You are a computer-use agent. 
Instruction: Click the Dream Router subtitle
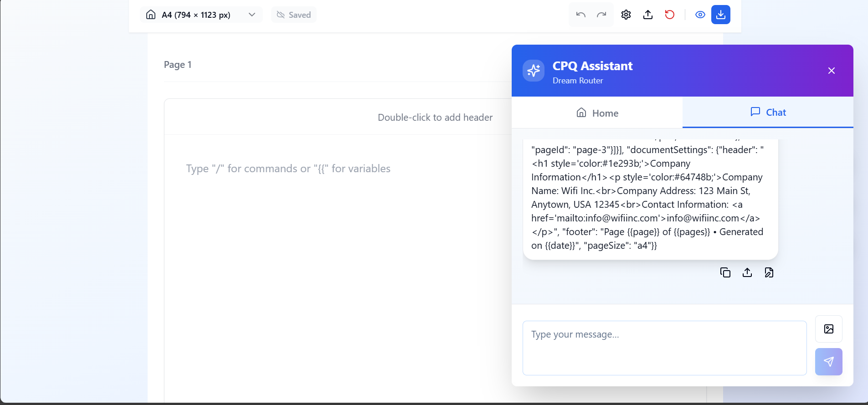(578, 81)
